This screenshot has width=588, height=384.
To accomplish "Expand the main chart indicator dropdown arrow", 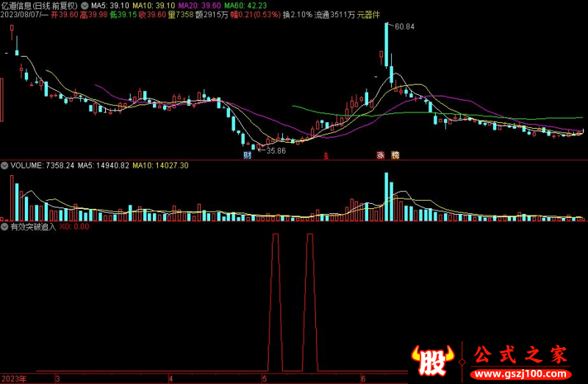I will [85, 6].
